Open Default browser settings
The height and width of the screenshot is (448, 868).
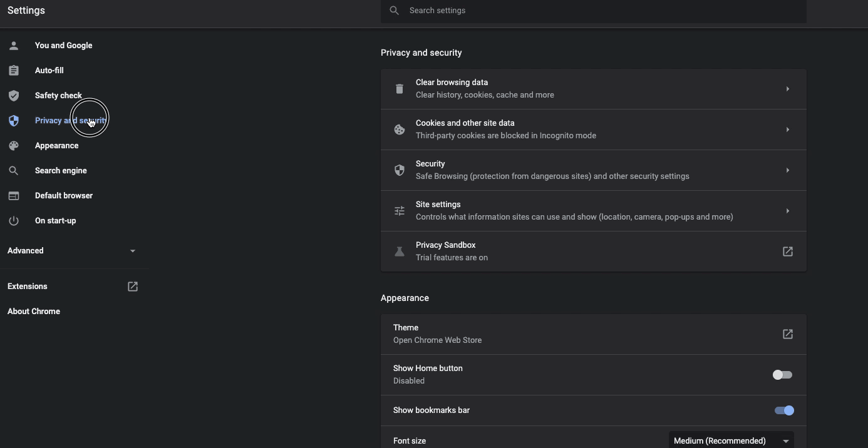point(64,196)
